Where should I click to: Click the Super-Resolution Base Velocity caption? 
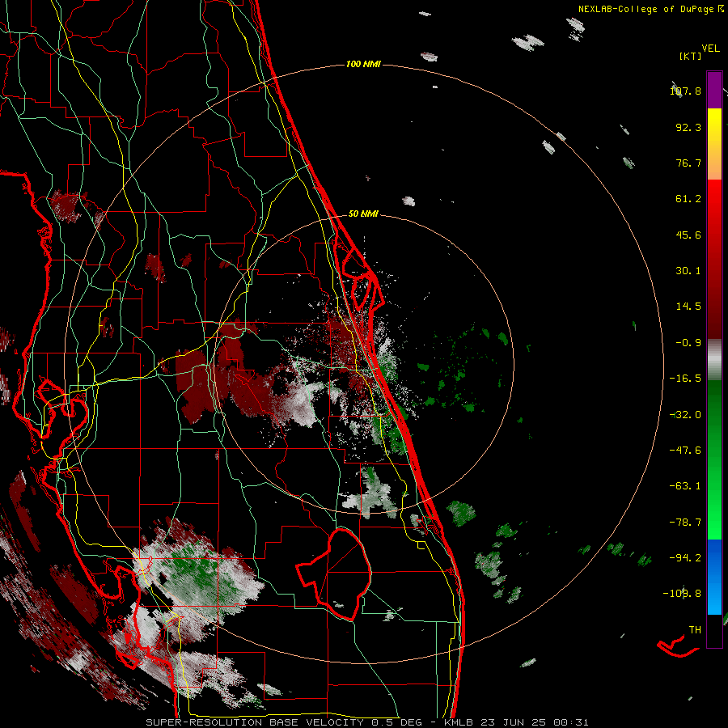366,722
